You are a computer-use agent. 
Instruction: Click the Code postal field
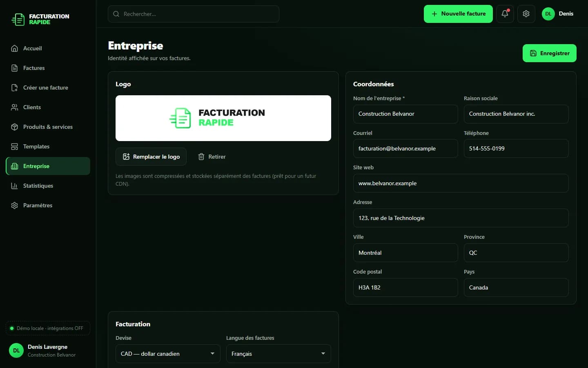click(405, 287)
